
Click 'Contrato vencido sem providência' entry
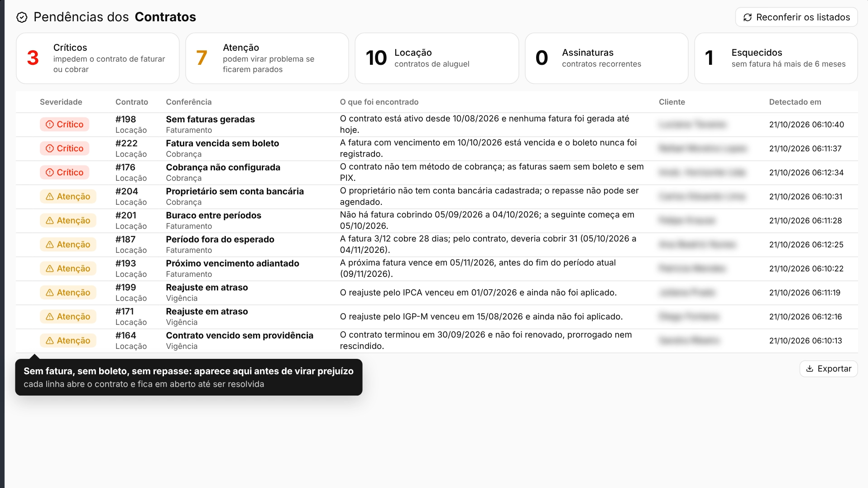[x=240, y=335]
